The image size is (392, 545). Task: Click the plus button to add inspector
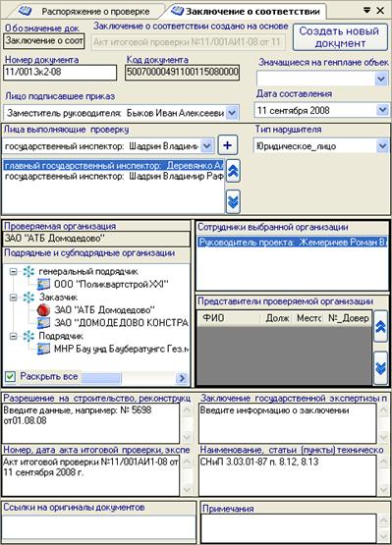pyautogui.click(x=228, y=145)
